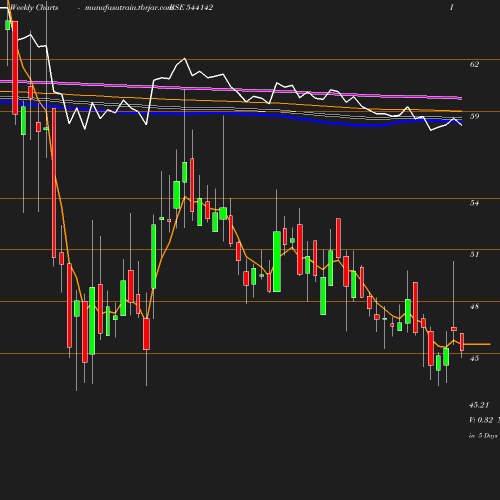Click the 45 price axis label

pos(474,358)
